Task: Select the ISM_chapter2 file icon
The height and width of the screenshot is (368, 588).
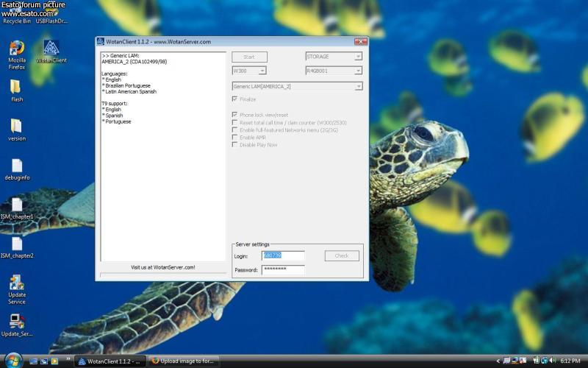Action: coord(17,247)
